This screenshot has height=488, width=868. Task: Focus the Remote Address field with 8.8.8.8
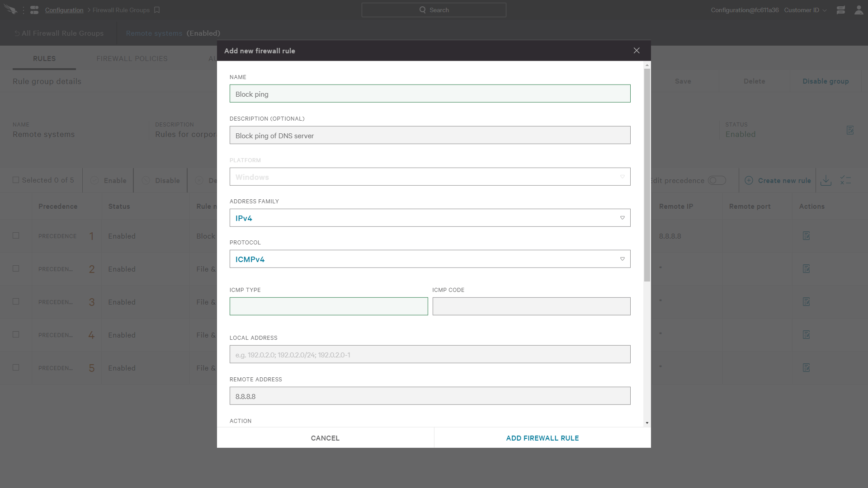430,396
